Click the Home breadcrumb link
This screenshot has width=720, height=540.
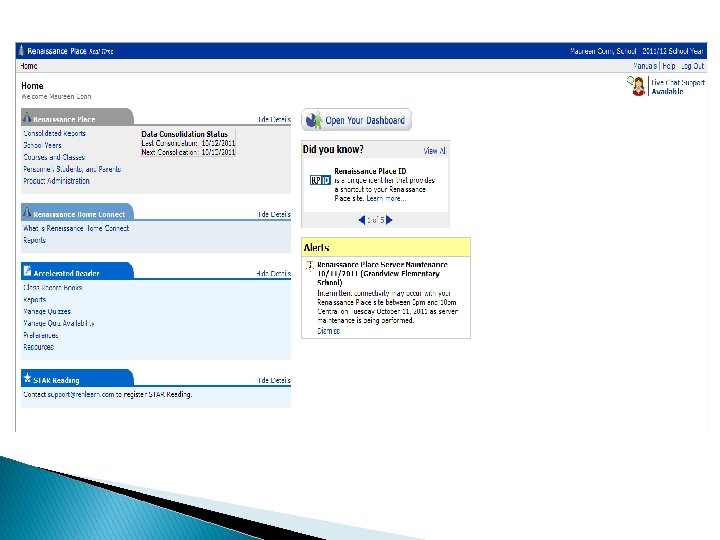pyautogui.click(x=28, y=66)
